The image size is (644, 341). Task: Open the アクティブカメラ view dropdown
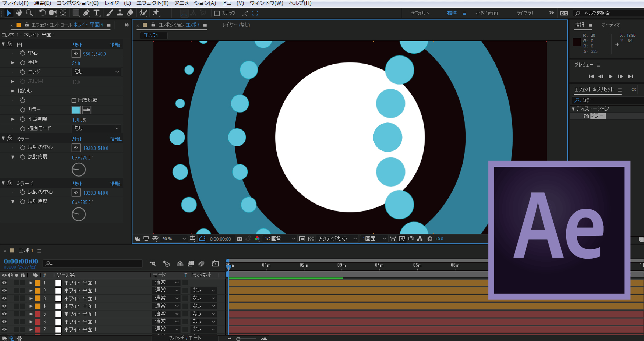[338, 239]
